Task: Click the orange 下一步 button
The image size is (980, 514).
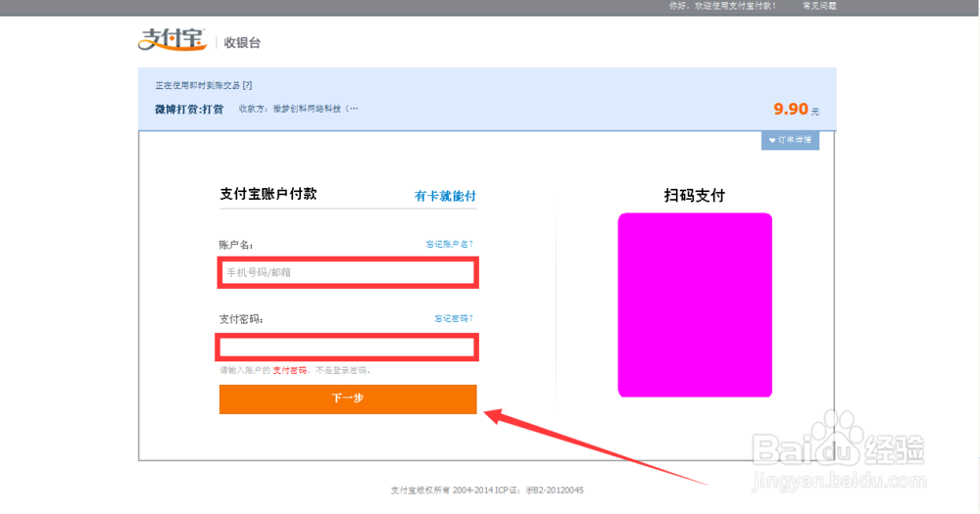Action: pos(348,399)
